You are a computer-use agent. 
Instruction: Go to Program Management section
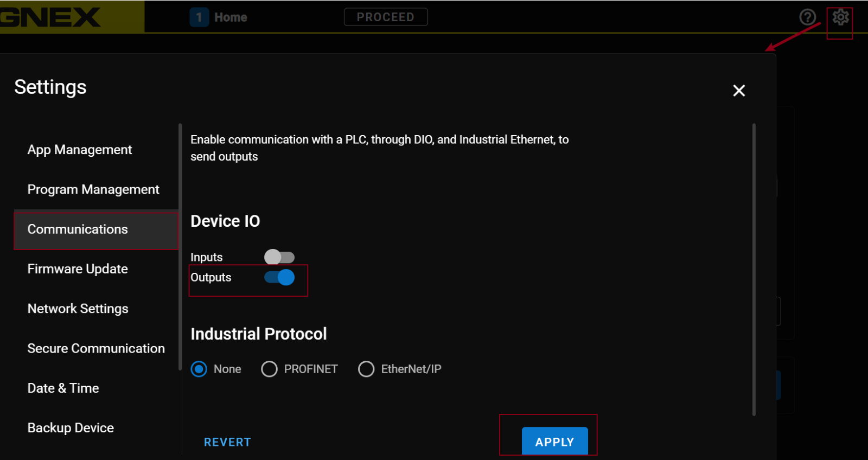[x=93, y=189]
